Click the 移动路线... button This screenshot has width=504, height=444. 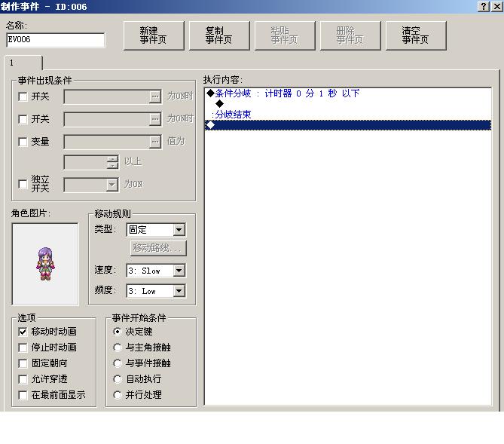158,248
